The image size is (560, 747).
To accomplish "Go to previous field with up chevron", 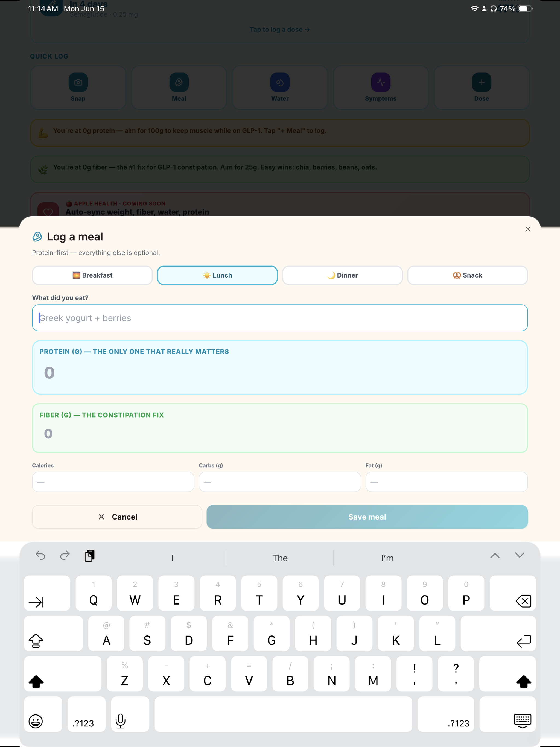I will click(x=495, y=556).
